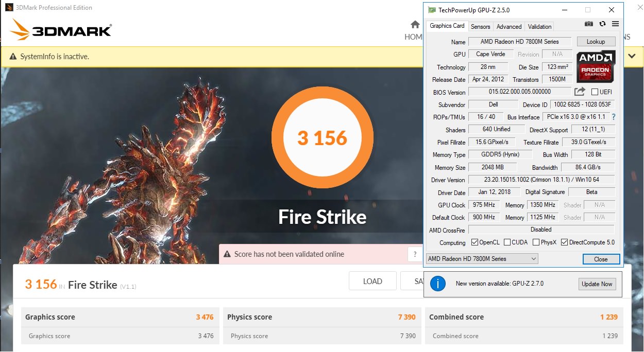
Task: Expand the SystemInfo notification chevron
Action: pos(632,56)
